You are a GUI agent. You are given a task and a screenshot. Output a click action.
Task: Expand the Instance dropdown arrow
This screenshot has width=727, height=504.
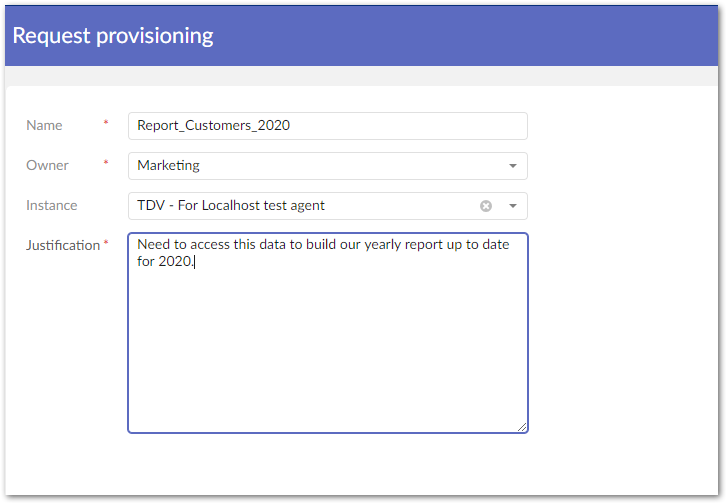pos(512,206)
